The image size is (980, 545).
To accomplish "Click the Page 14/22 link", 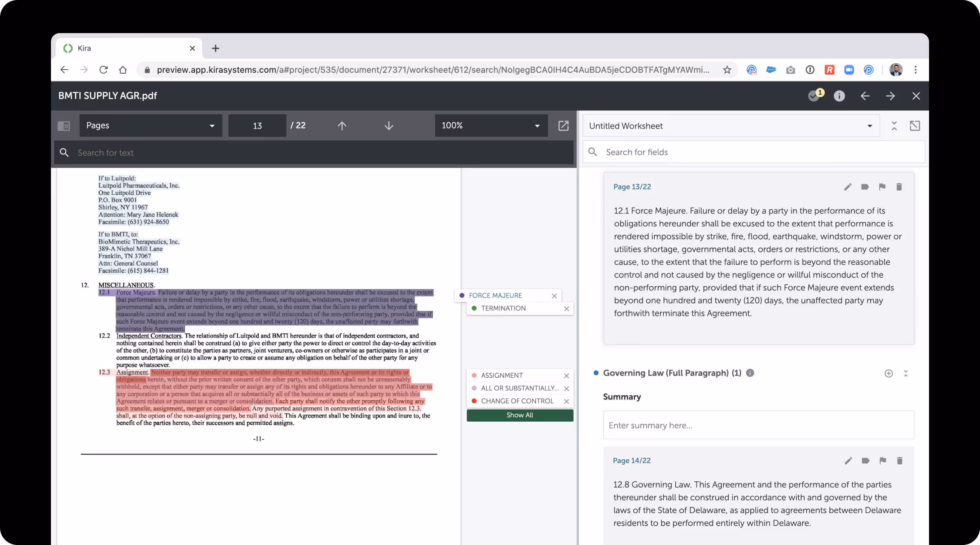I will [631, 460].
